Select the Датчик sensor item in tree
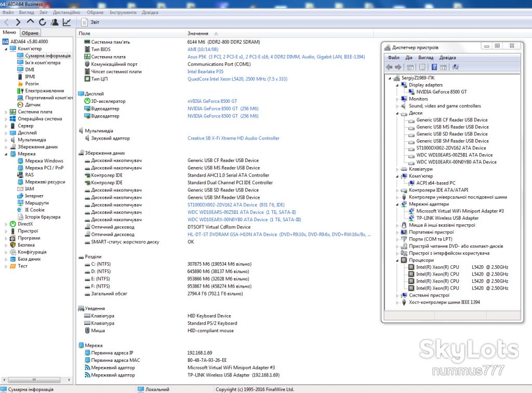Screen dimensions: 532x393 (33, 105)
